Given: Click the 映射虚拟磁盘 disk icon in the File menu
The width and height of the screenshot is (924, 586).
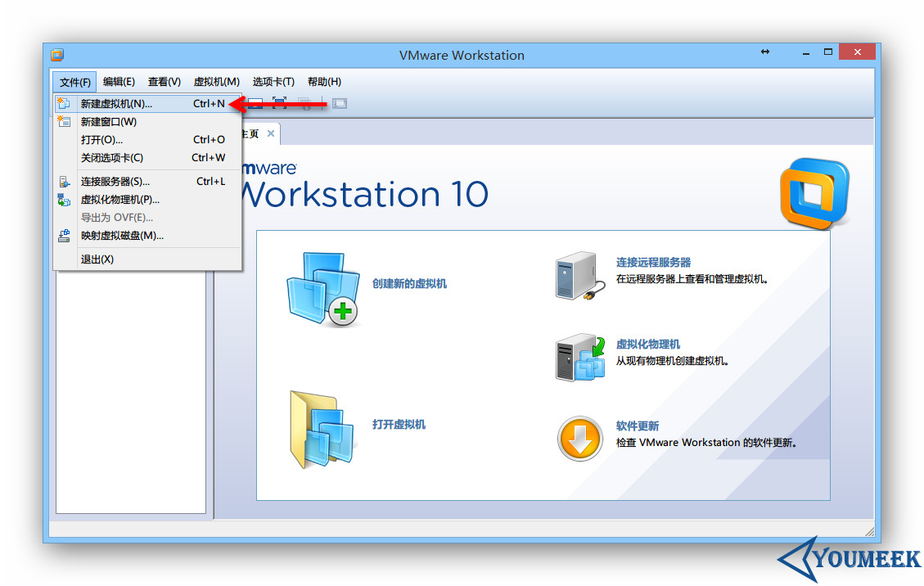Looking at the screenshot, I should [x=64, y=236].
